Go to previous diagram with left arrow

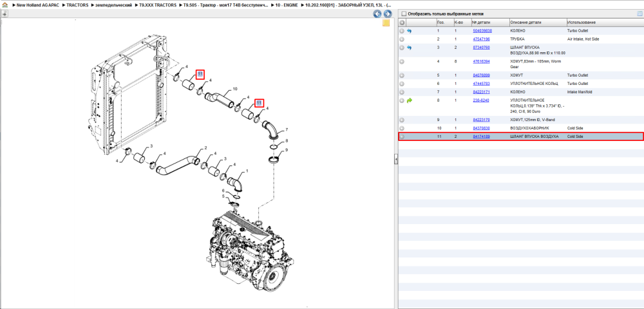[377, 14]
